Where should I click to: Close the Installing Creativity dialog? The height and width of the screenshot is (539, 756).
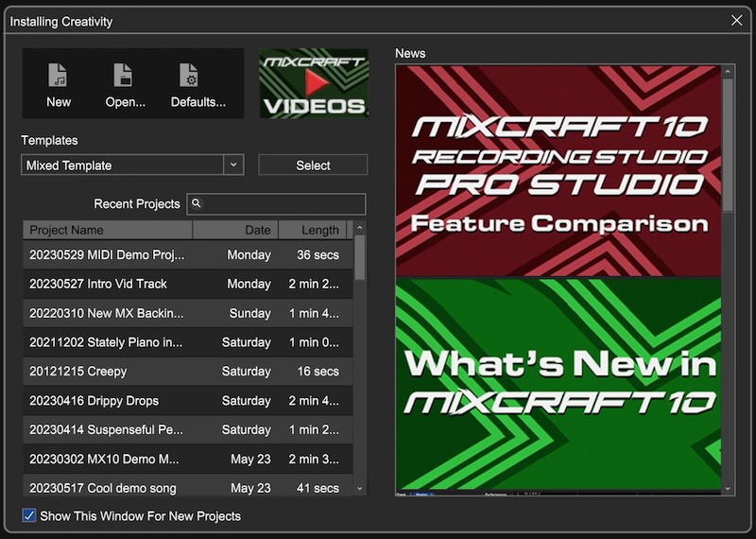pyautogui.click(x=737, y=20)
